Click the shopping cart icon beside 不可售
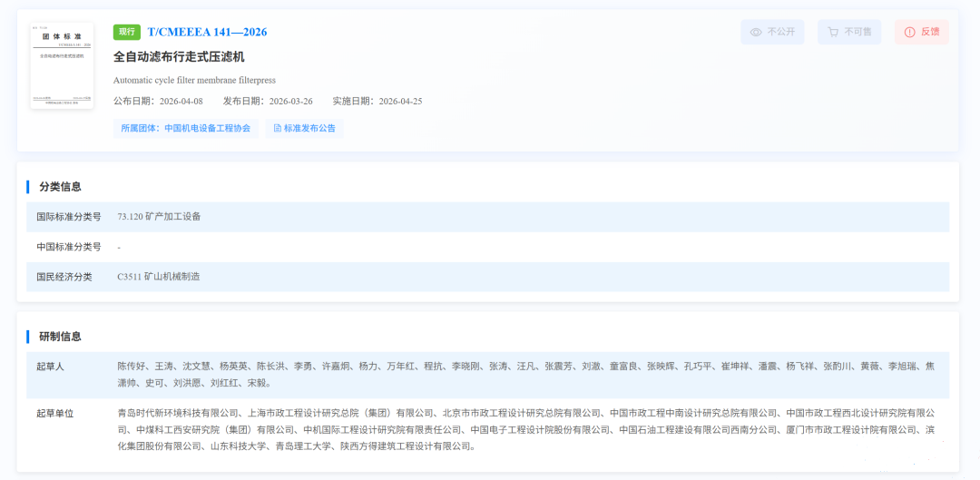Image resolution: width=980 pixels, height=480 pixels. pos(832,32)
